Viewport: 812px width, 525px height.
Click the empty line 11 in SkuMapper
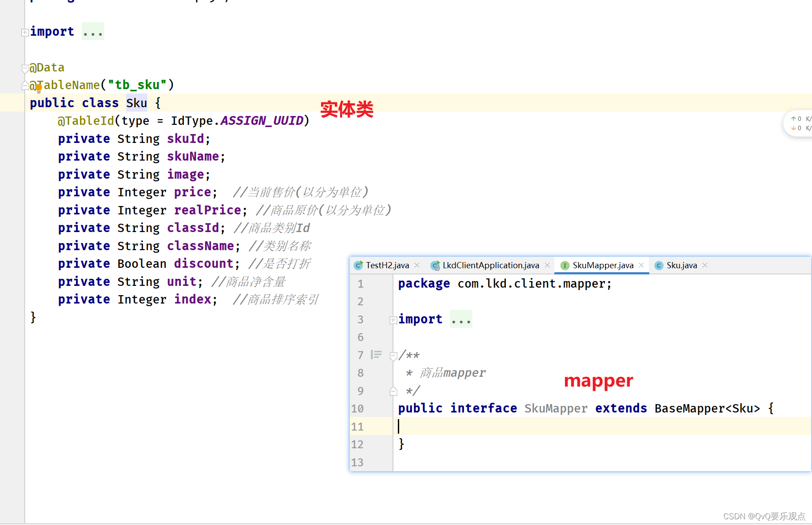pyautogui.click(x=602, y=426)
